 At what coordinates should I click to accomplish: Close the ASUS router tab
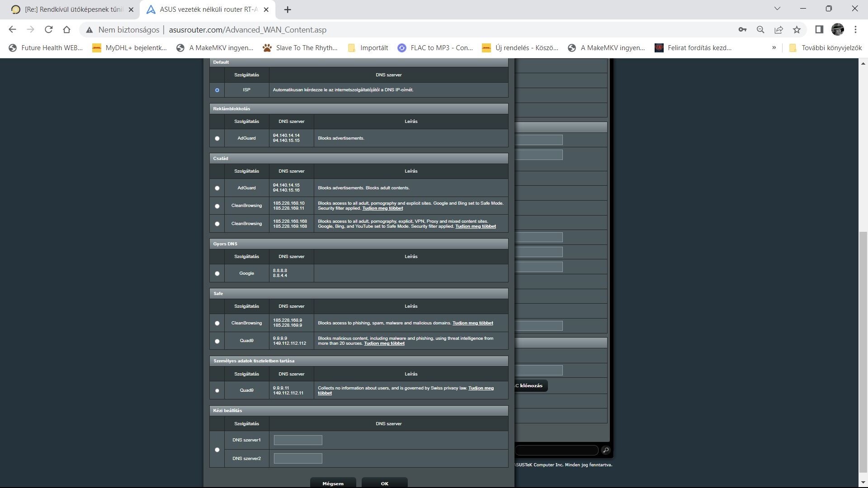[266, 9]
